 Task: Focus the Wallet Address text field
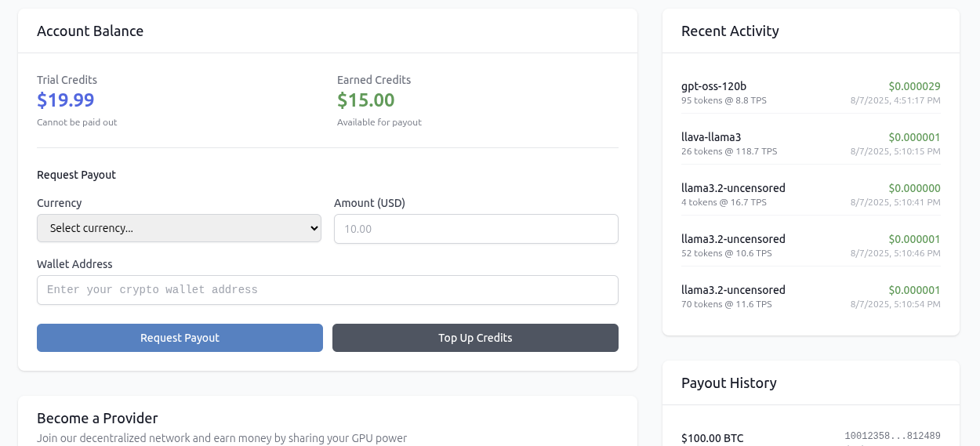(328, 290)
